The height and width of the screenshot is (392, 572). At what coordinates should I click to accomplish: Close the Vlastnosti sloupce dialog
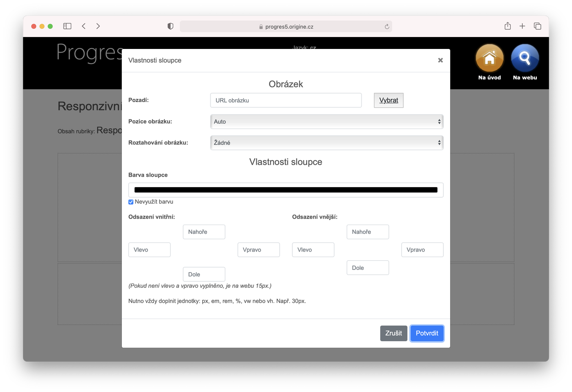coord(440,60)
